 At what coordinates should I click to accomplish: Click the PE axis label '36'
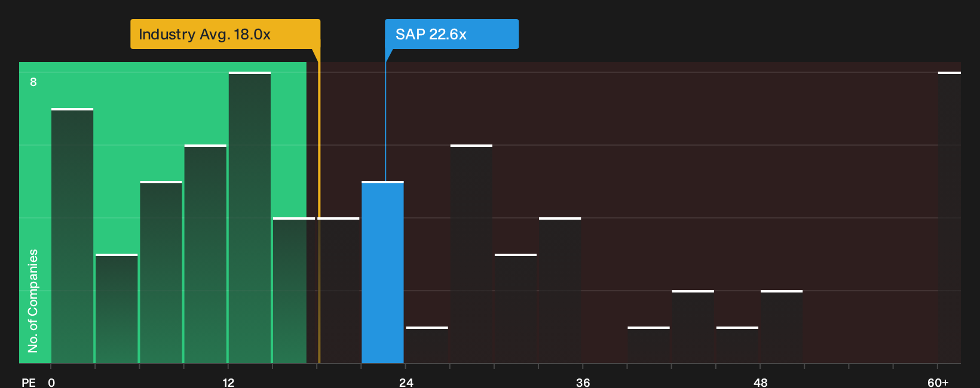(583, 382)
